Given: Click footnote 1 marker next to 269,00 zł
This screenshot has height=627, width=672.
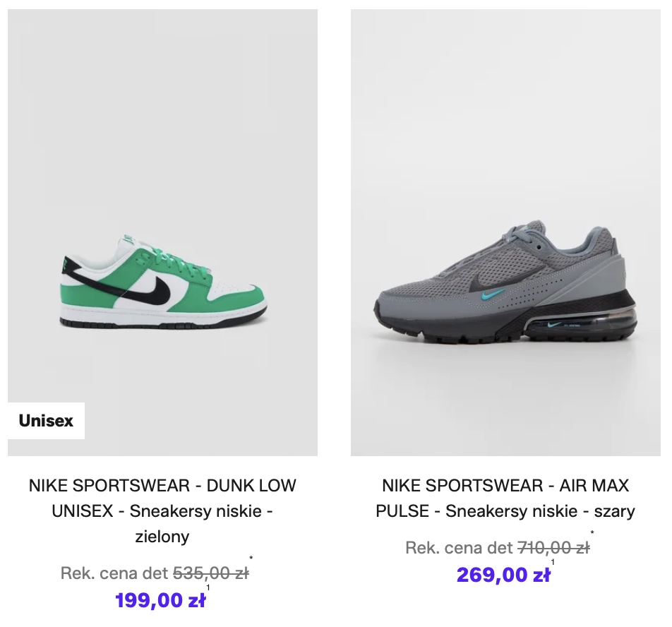Looking at the screenshot, I should (553, 562).
